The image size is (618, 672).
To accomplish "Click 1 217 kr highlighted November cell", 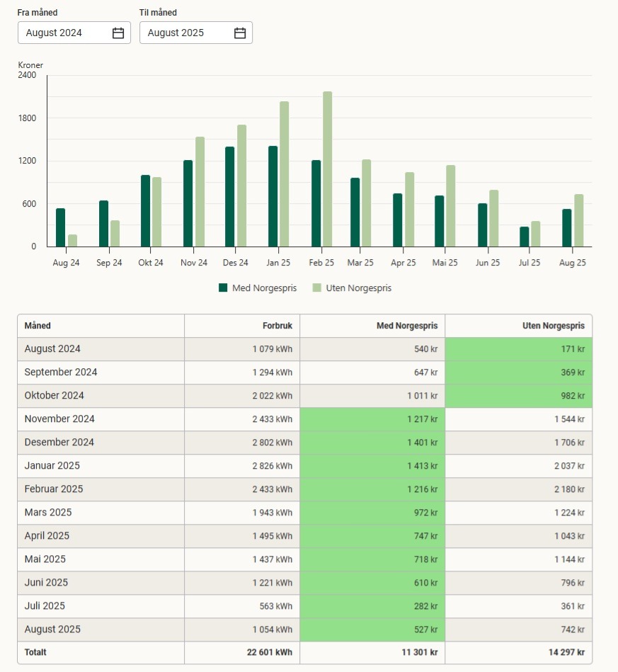I will [x=372, y=419].
